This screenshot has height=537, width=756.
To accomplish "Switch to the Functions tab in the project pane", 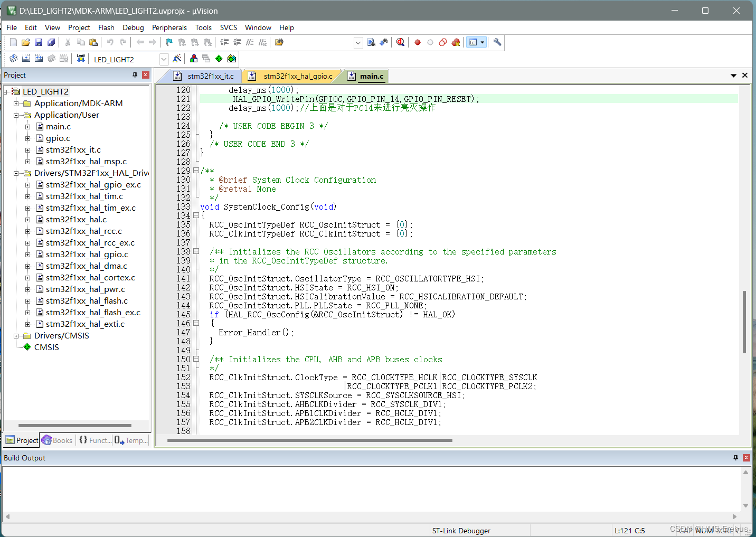I will coord(95,440).
